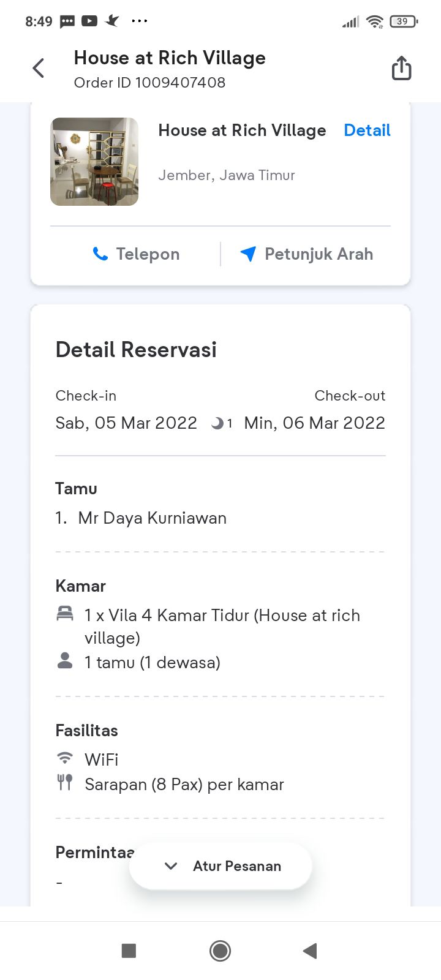
Task: Tap the back arrow in the header
Action: pos(39,68)
